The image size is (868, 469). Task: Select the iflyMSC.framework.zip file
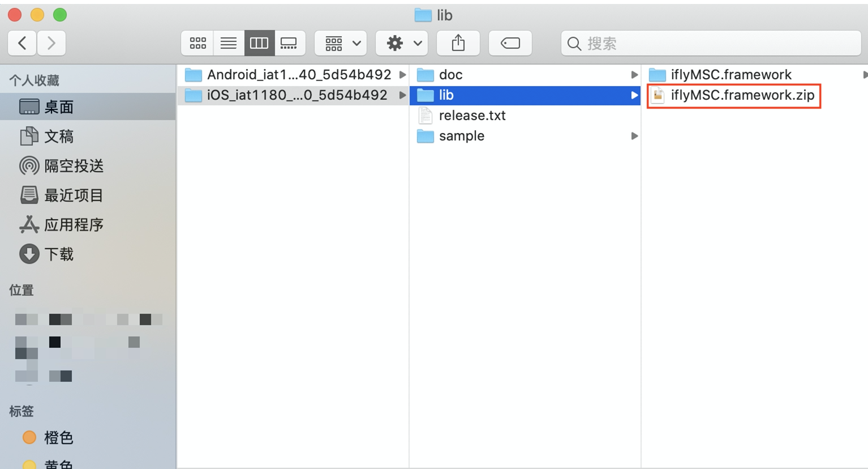pyautogui.click(x=755, y=95)
